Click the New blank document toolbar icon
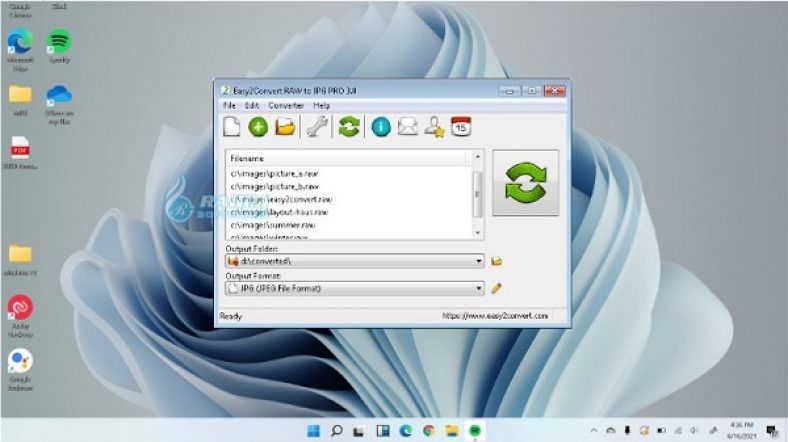 [x=232, y=127]
